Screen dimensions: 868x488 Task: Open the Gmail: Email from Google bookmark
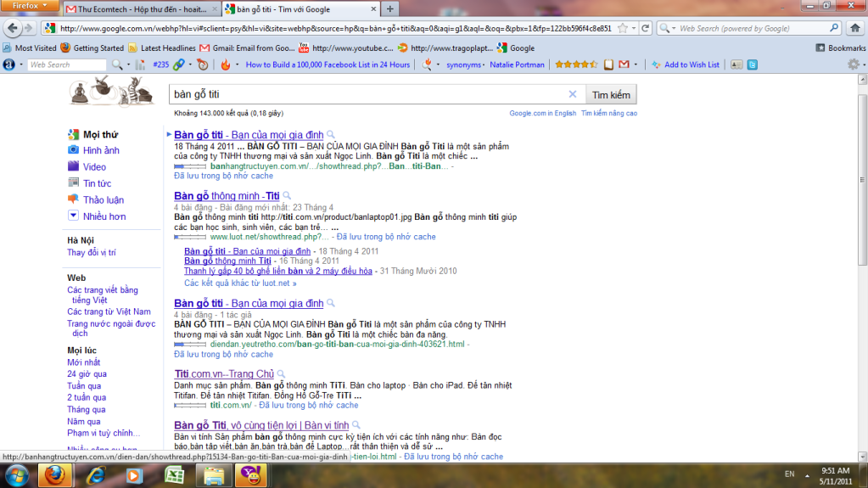coord(248,48)
